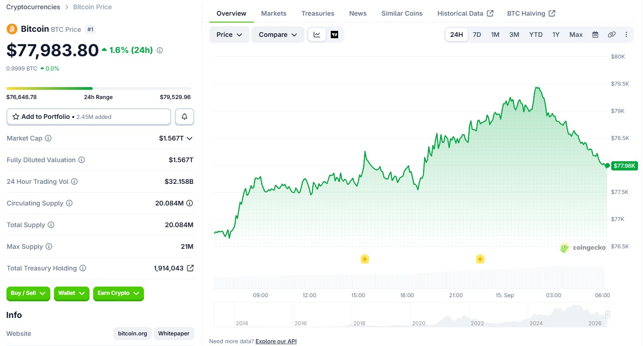Screen dimensions: 644x346
Task: Open the Whitepaper link
Action: (174, 334)
